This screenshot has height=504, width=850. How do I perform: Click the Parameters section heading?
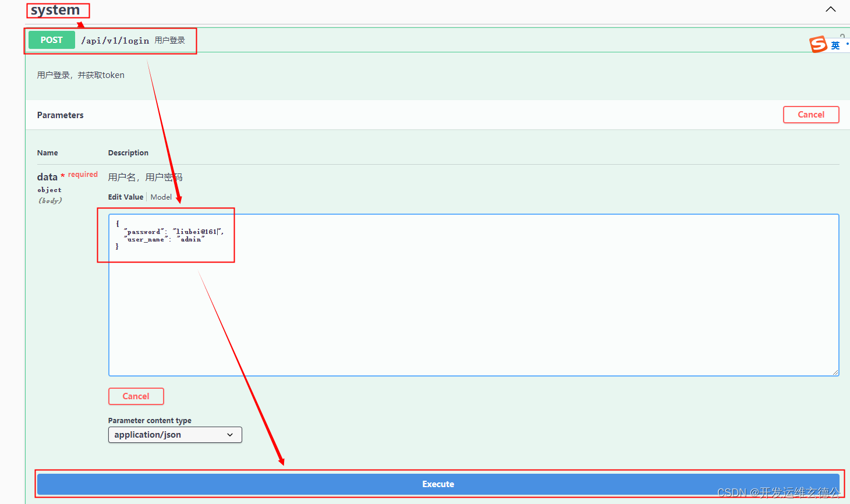point(61,115)
